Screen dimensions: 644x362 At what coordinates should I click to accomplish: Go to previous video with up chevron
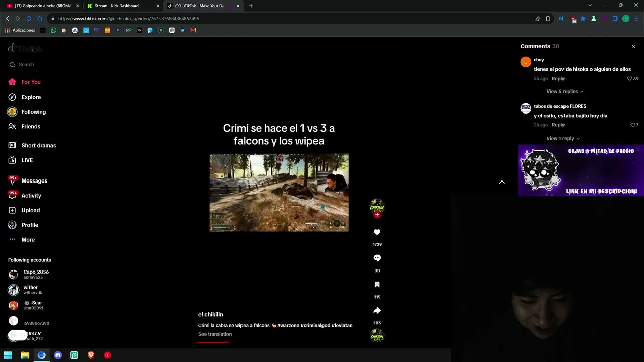tap(502, 182)
